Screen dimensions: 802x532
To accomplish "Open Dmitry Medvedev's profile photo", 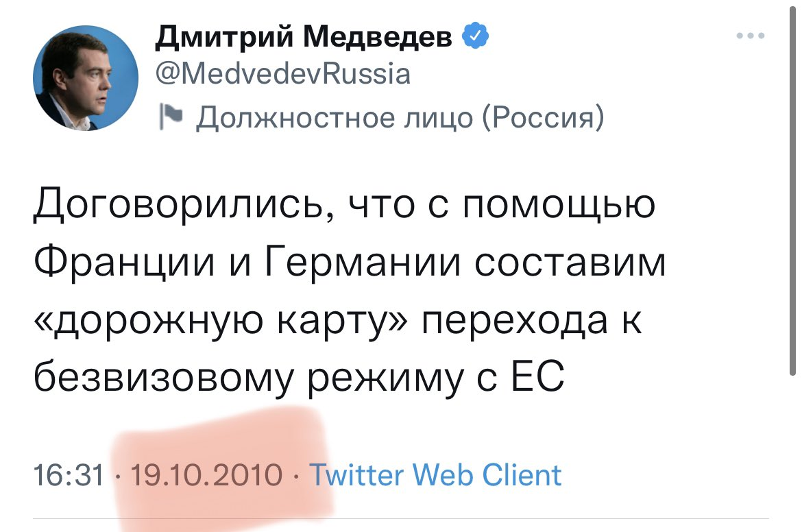I will (85, 79).
